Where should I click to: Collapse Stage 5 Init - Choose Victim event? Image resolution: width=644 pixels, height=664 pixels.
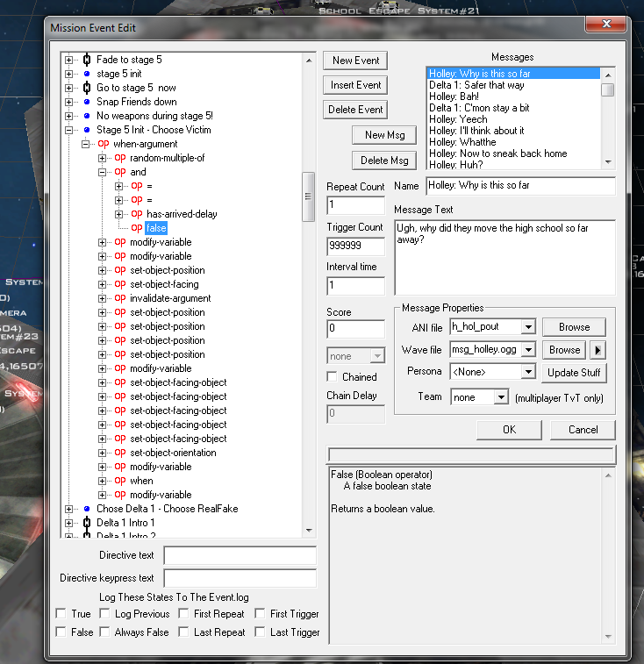[x=68, y=130]
